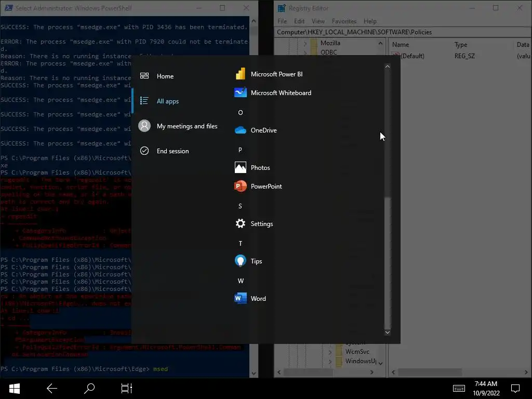Expand the WcmSvc registry key

click(x=330, y=352)
